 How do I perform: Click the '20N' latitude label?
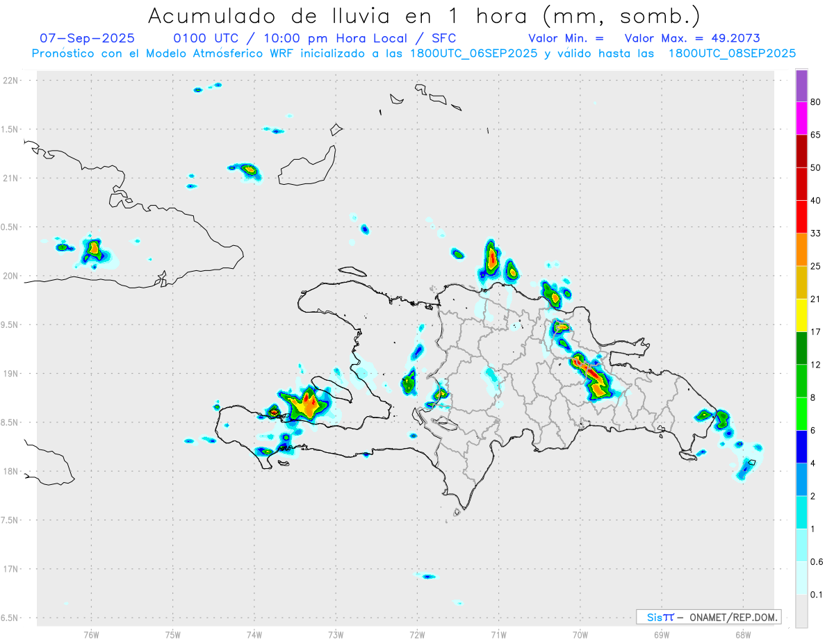click(x=10, y=276)
